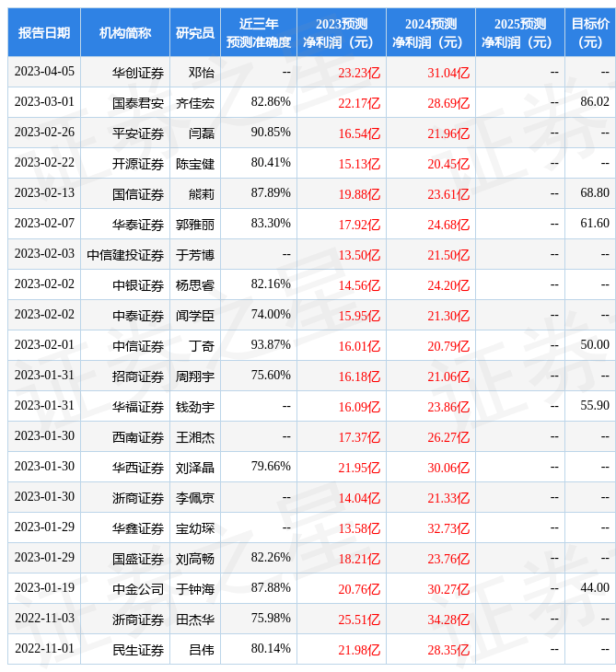
Task: Click accuracy value 80.14%
Action: 271,649
